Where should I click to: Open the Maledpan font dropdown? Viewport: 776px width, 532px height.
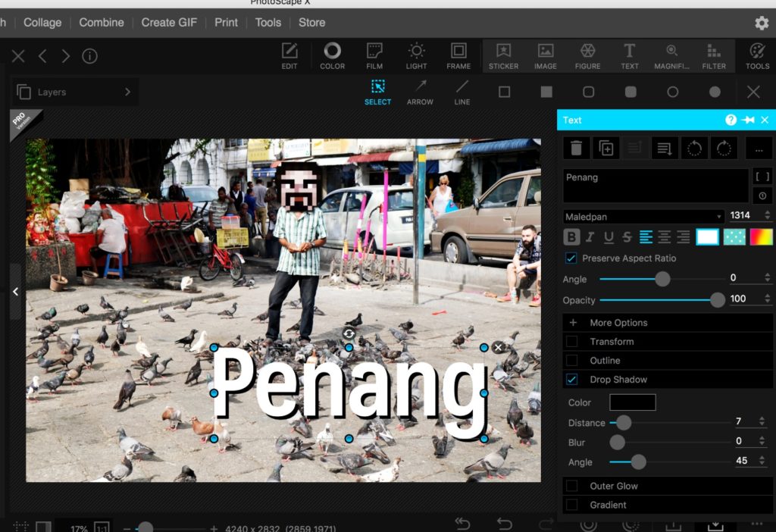click(x=644, y=217)
